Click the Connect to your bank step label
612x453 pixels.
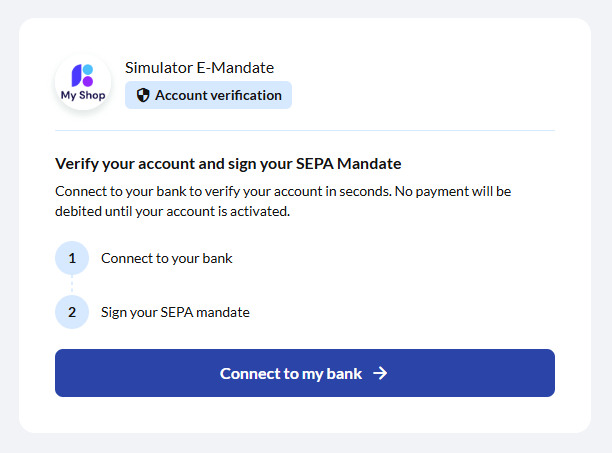click(167, 258)
